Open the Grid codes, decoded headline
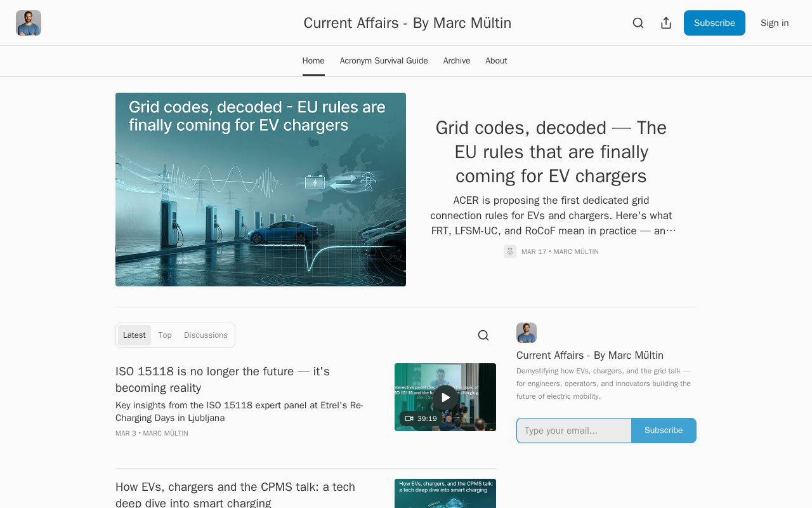Screen dimensions: 812x508 pos(551,152)
